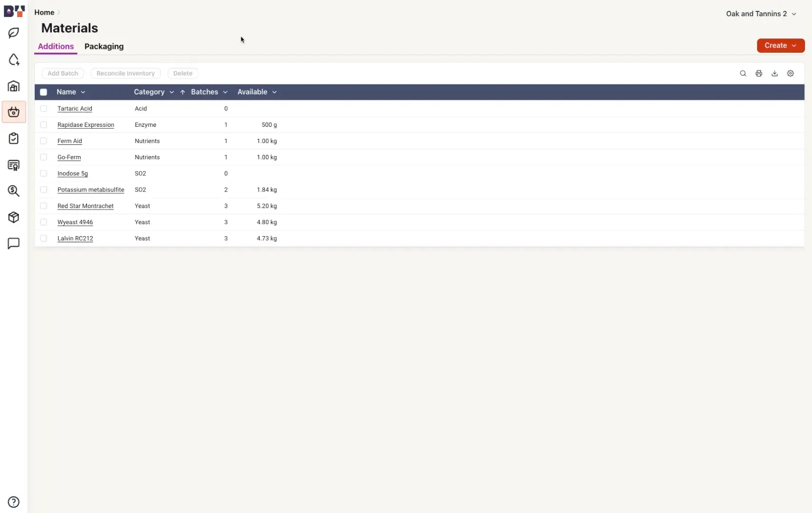This screenshot has width=812, height=513.
Task: Open the package box icon in sidebar
Action: point(14,217)
